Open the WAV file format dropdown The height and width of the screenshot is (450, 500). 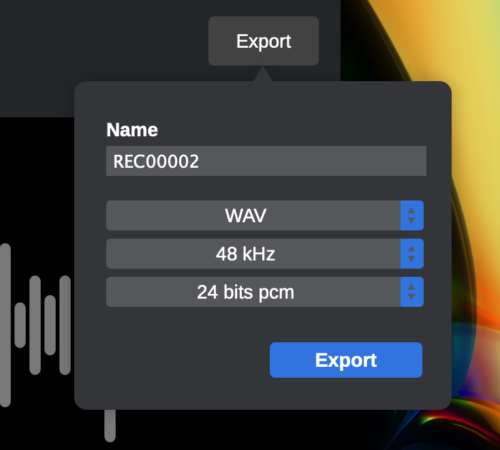click(265, 215)
